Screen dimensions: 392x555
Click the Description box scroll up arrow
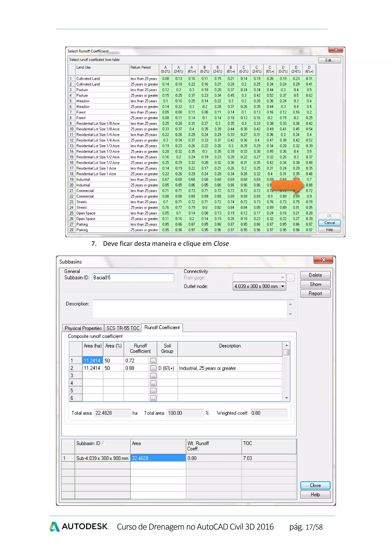290,304
